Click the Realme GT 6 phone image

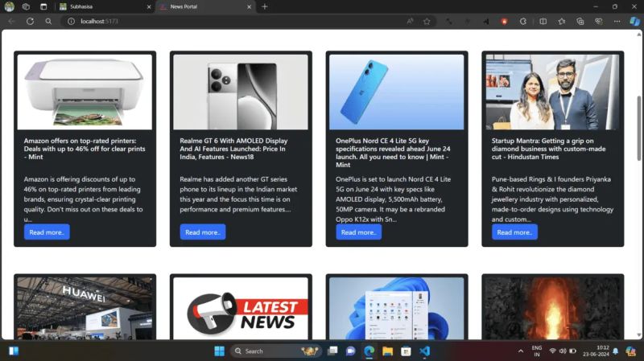[241, 92]
